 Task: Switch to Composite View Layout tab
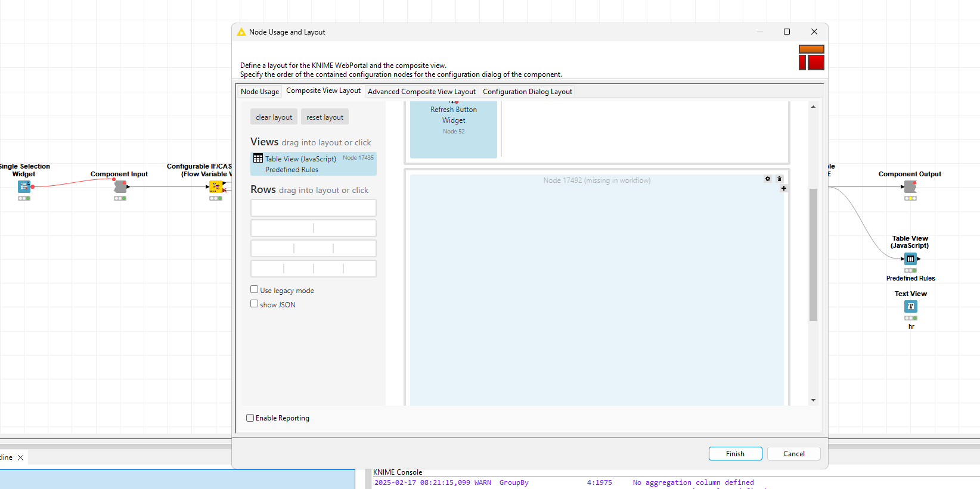click(323, 91)
